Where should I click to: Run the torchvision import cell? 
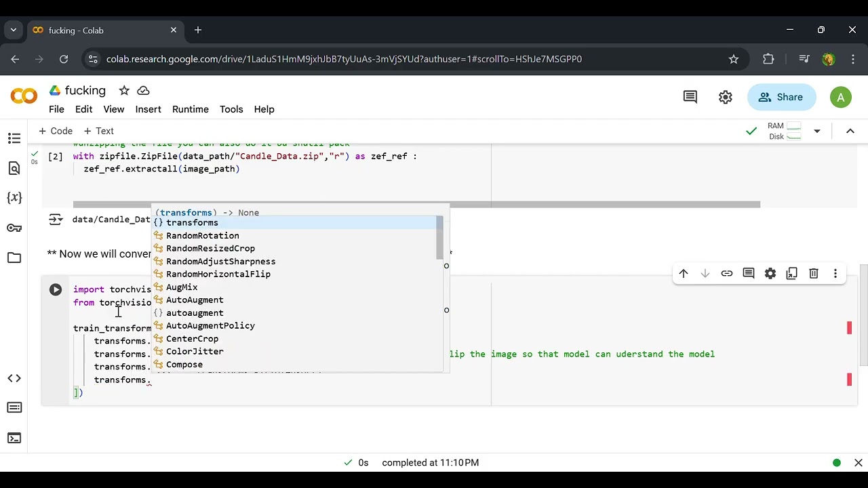56,289
